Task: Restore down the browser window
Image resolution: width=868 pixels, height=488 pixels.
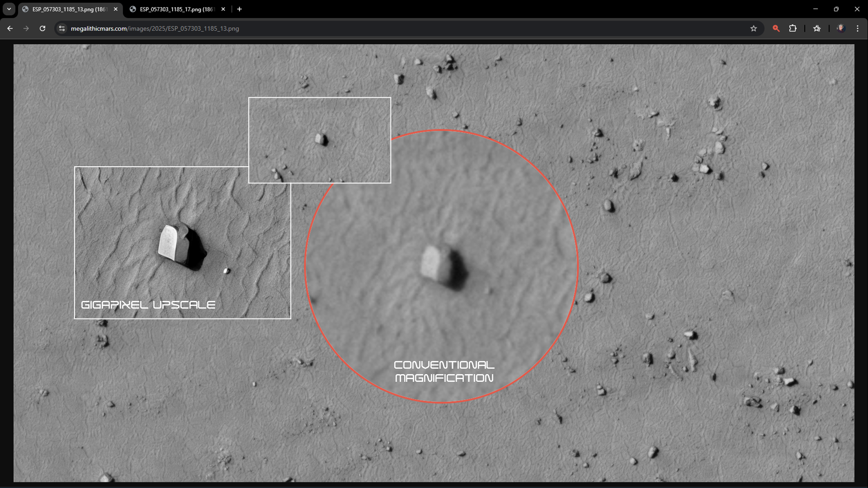Action: [x=836, y=9]
